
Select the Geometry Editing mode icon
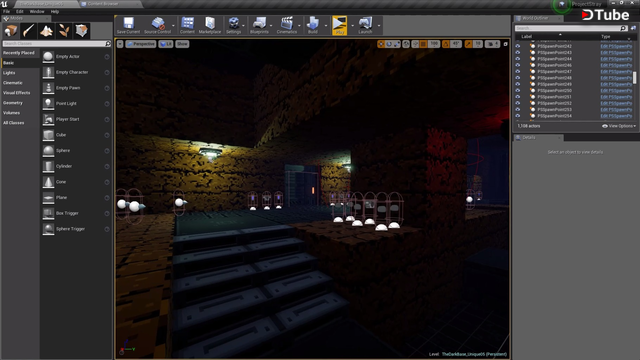coord(81,31)
